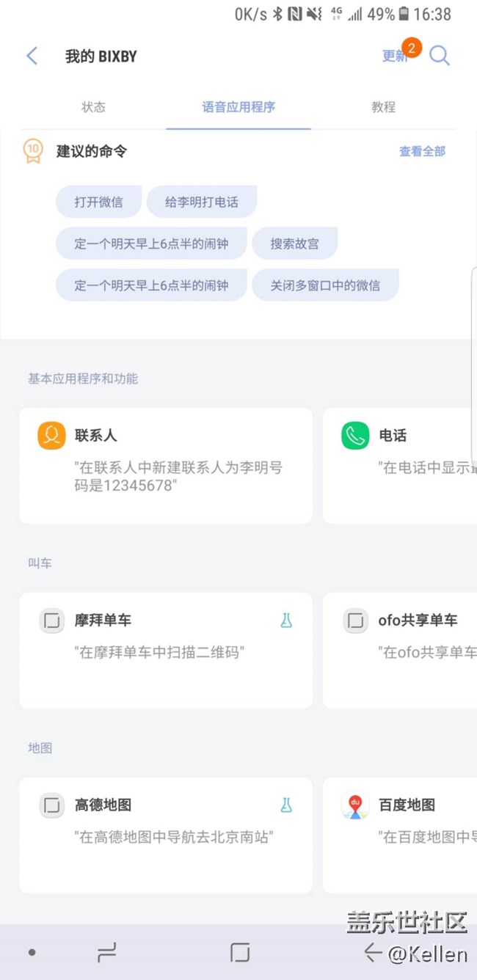The width and height of the screenshot is (477, 980).
Task: Open the 电话 (Phone) app icon
Action: (354, 435)
